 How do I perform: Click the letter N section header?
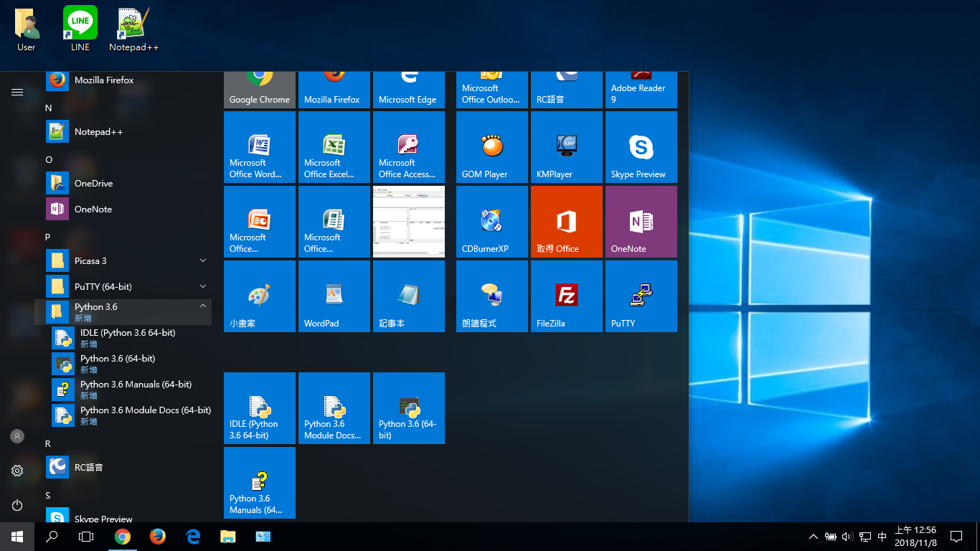pos(49,108)
